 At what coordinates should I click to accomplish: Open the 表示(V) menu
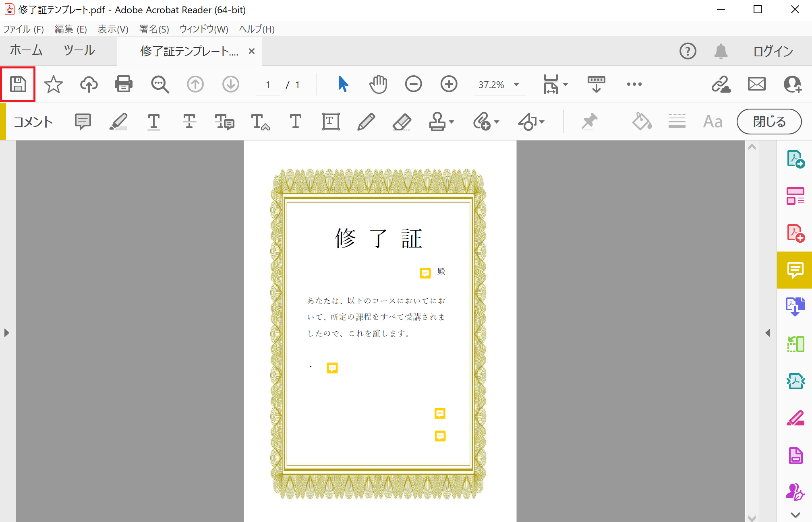113,29
